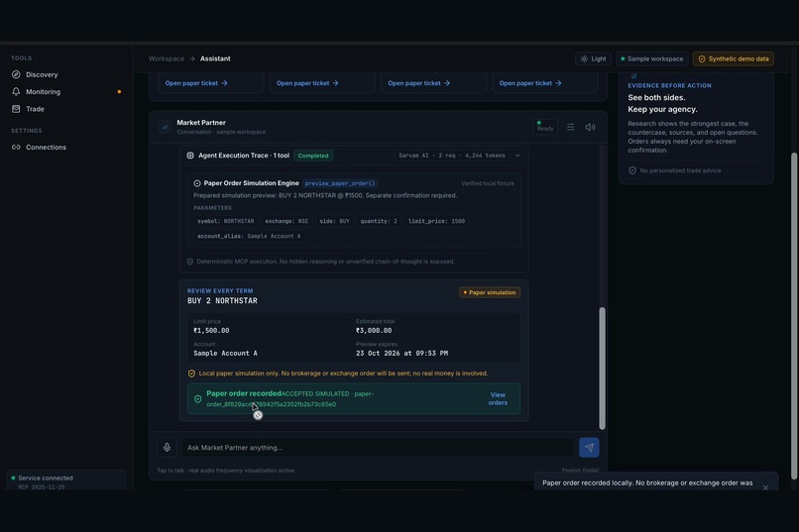Open the third paper ticket link
The width and height of the screenshot is (799, 532).
(x=419, y=83)
